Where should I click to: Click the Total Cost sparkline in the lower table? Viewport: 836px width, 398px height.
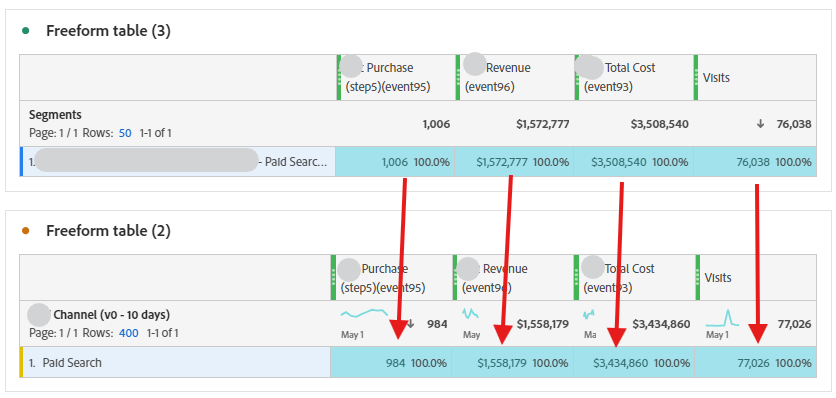[589, 314]
